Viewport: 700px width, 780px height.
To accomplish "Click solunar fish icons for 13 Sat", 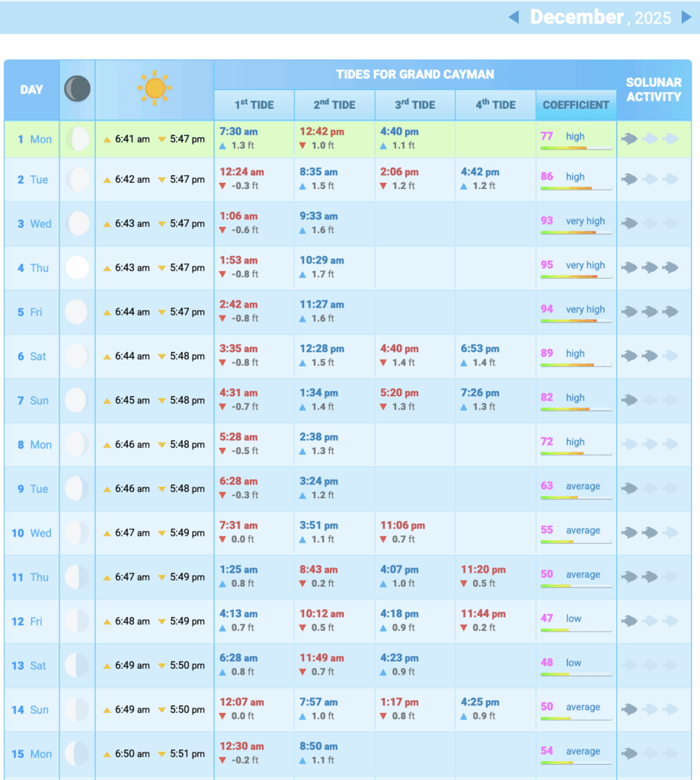I will pos(650,665).
